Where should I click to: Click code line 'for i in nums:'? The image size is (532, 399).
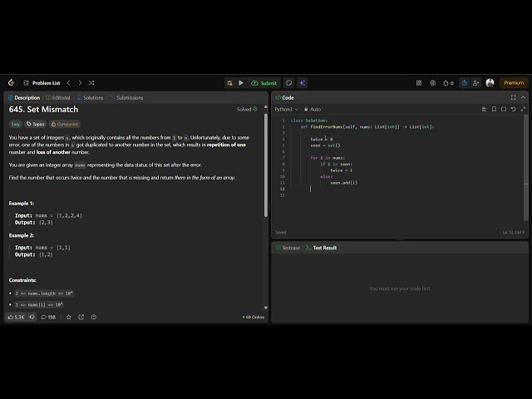coord(328,158)
